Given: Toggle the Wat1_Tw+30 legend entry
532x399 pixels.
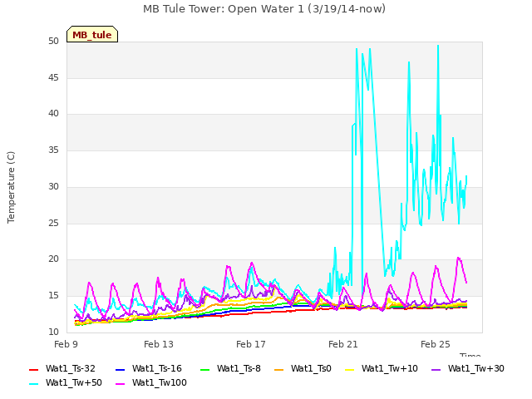Looking at the screenshot, I should tap(467, 369).
